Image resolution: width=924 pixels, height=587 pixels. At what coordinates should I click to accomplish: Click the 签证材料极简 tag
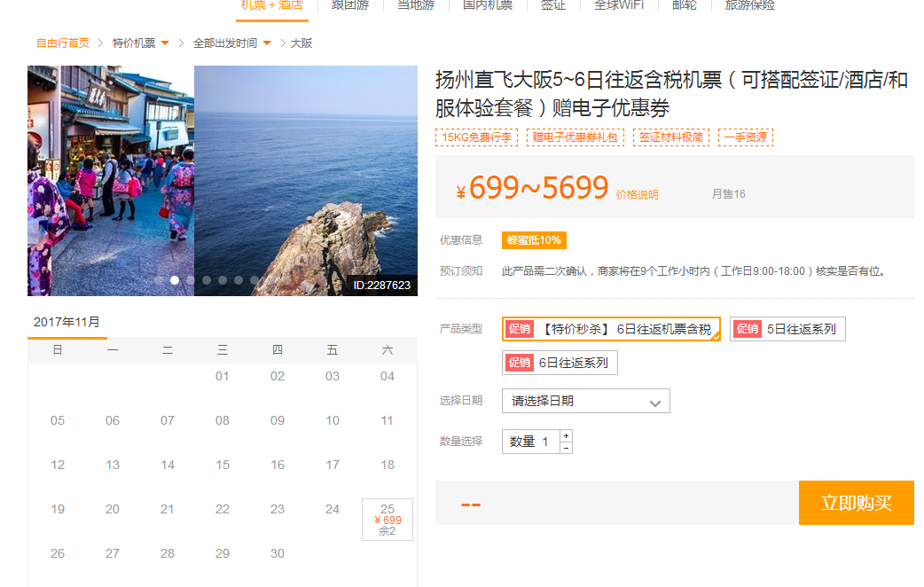pyautogui.click(x=671, y=137)
